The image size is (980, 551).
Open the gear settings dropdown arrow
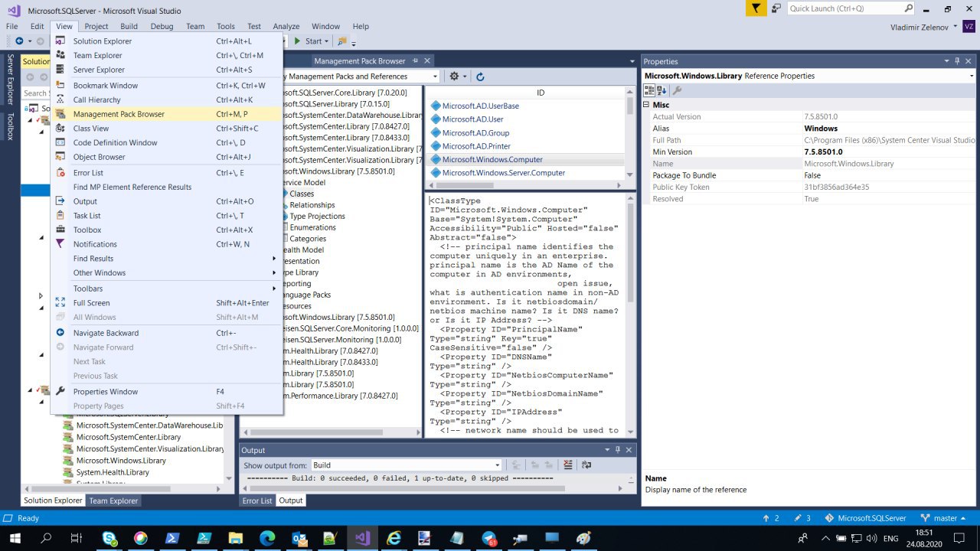(x=464, y=77)
